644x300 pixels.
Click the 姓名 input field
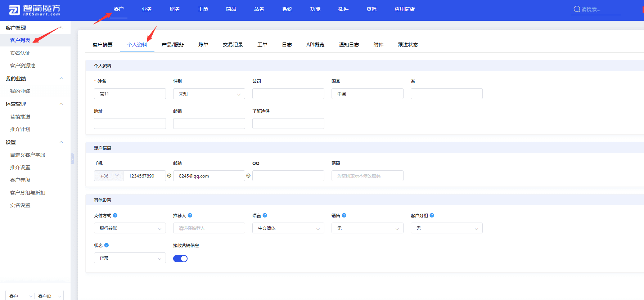(130, 94)
